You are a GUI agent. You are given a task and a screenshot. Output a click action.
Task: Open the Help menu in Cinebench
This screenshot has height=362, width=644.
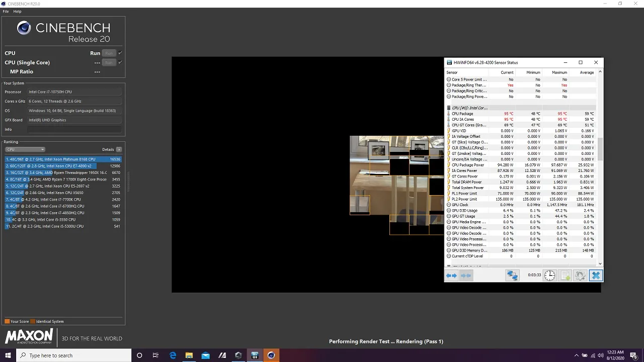17,11
